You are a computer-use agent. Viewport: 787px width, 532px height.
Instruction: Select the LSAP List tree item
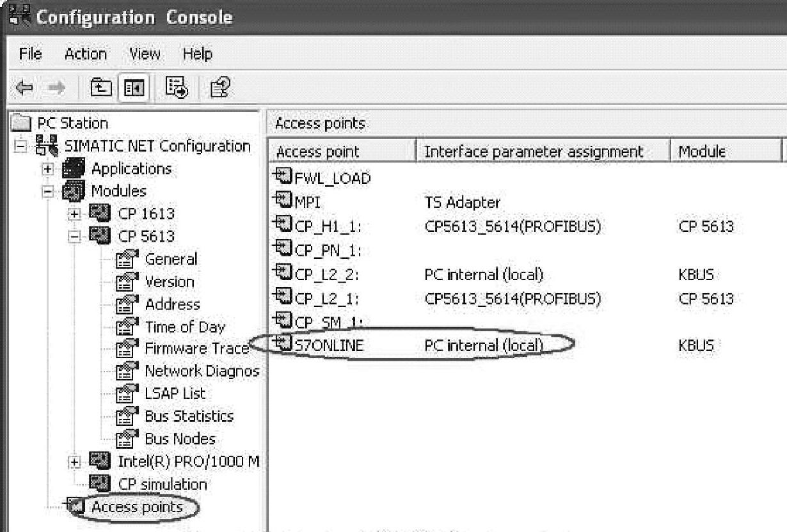pyautogui.click(x=175, y=394)
